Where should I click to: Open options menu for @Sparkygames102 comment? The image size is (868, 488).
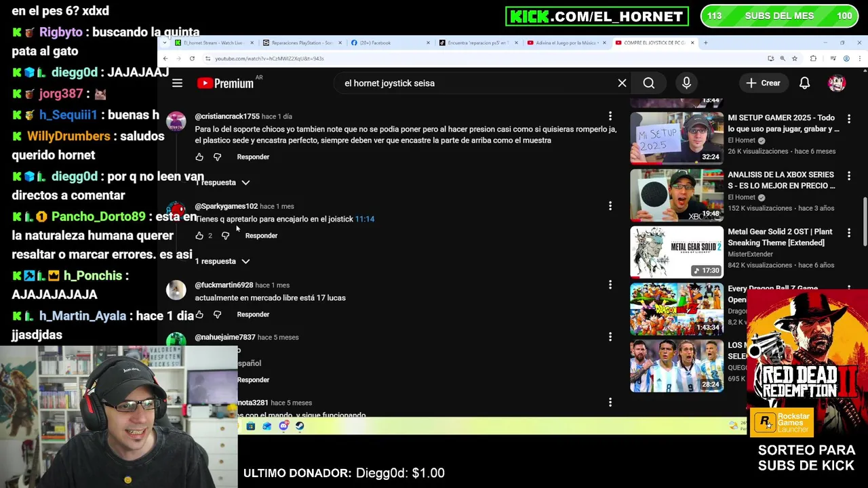[x=610, y=206]
